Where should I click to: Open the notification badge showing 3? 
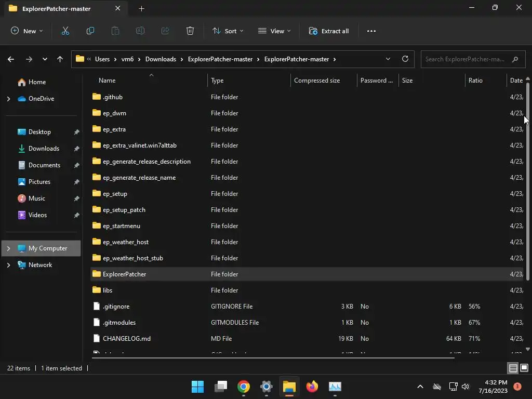coord(517,387)
